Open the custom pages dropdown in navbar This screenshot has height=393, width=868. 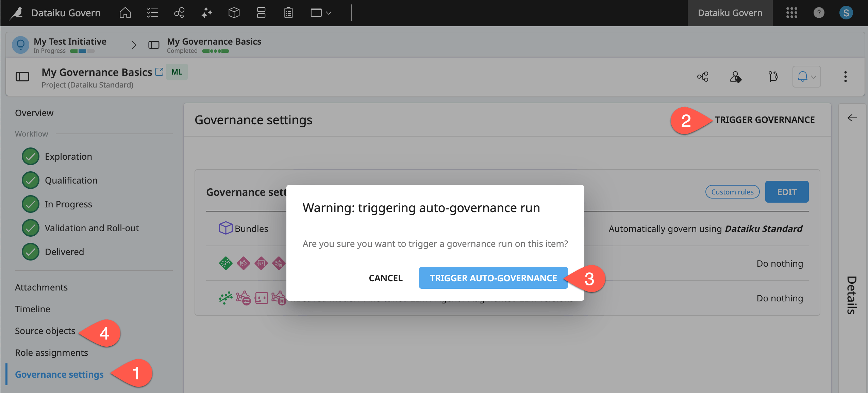[320, 13]
